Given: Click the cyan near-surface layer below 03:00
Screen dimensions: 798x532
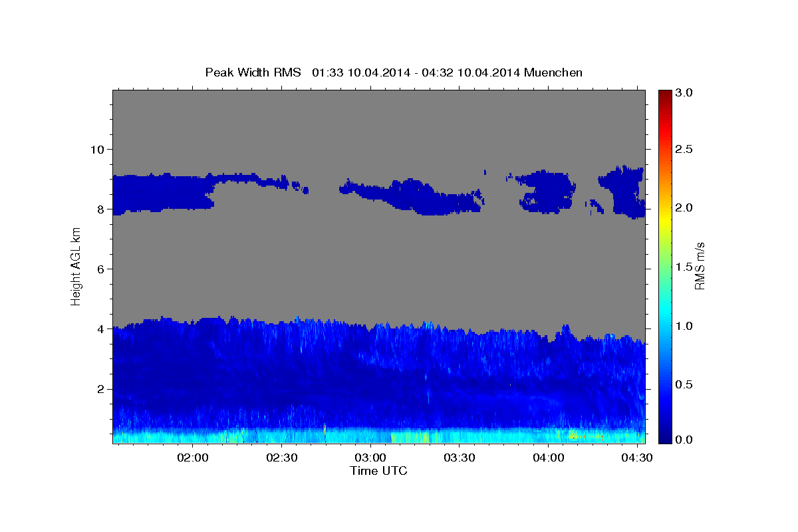Looking at the screenshot, I should coord(370,436).
